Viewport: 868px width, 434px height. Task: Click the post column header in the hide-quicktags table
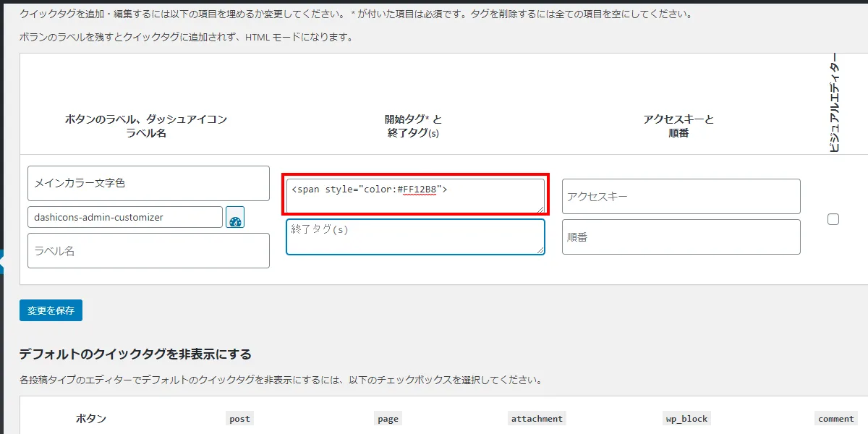[x=239, y=418]
